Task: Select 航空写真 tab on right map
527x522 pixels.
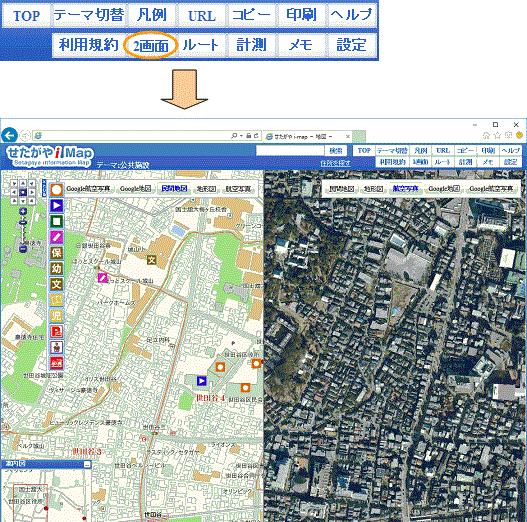Action: click(x=406, y=189)
